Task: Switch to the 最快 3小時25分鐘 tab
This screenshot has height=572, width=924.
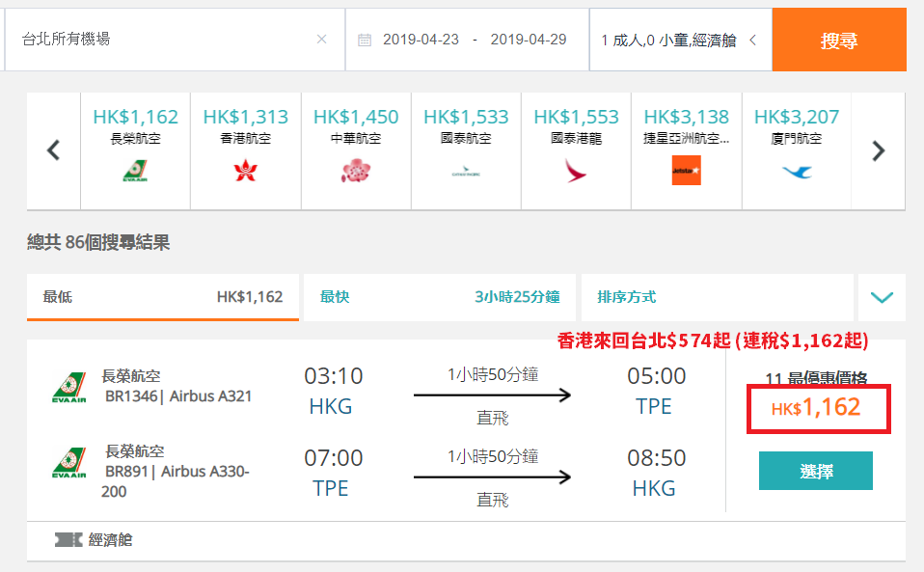Action: tap(440, 297)
